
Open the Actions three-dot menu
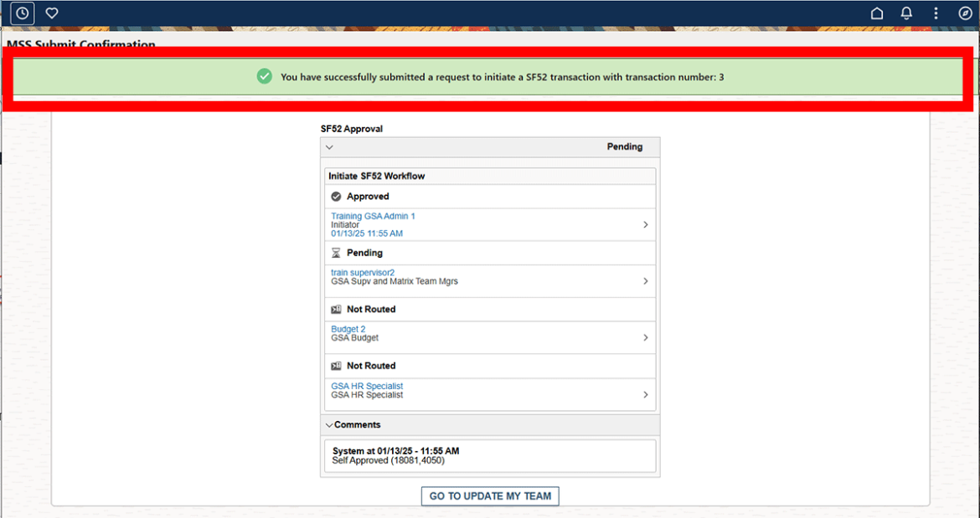tap(936, 13)
